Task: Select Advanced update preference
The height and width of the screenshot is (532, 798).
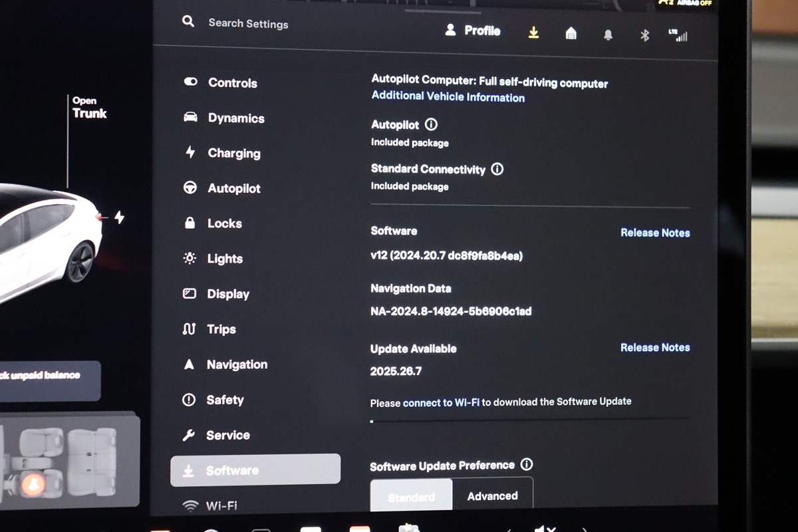Action: [493, 496]
